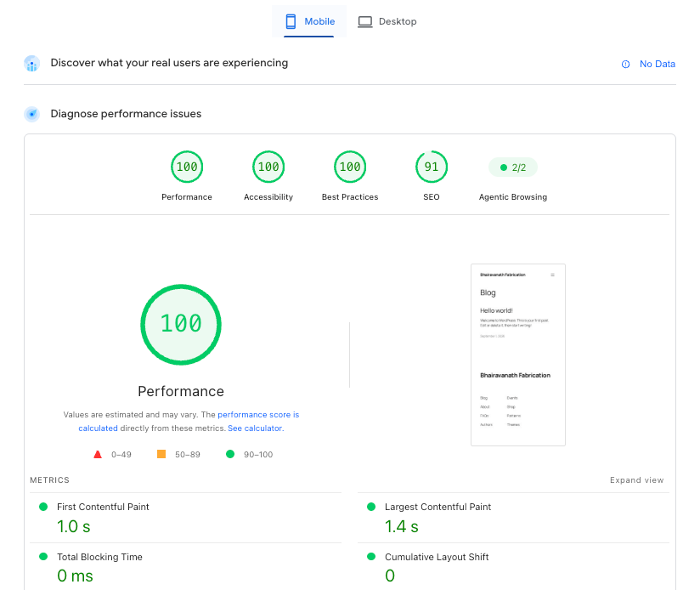Click the Accessibility label
The height and width of the screenshot is (590, 700).
point(268,197)
